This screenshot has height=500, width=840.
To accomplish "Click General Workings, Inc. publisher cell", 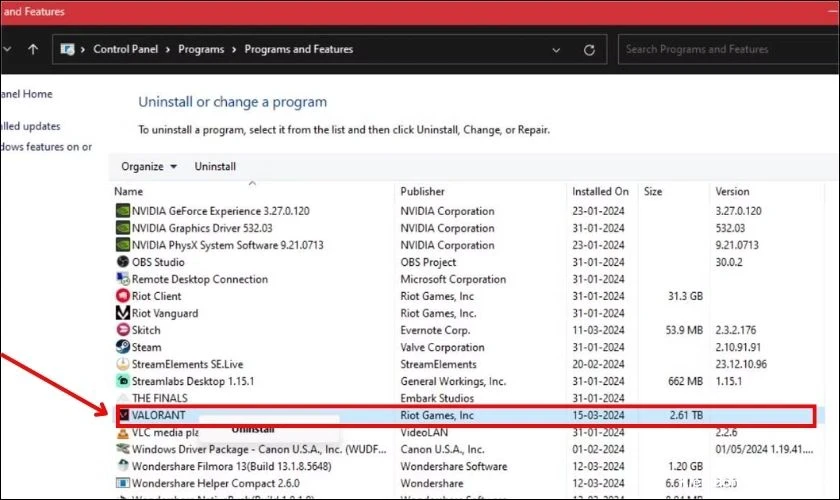I will [453, 381].
